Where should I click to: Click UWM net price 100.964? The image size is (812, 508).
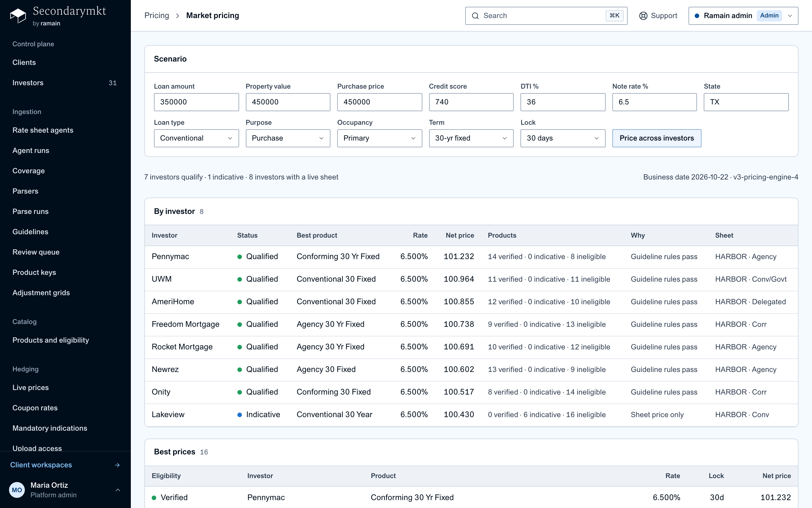pyautogui.click(x=459, y=279)
